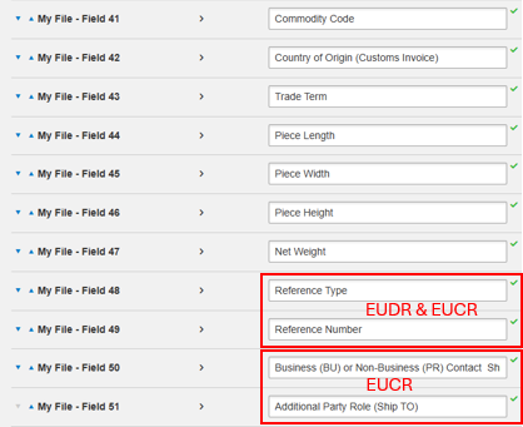Click the Commodity Code field box
The image size is (523, 427).
pyautogui.click(x=388, y=19)
